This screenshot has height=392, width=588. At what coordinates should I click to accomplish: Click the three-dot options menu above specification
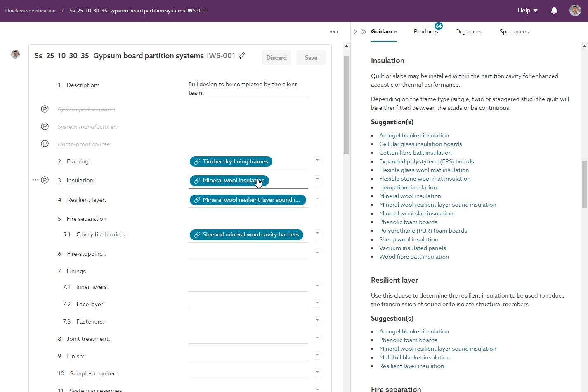coord(334,32)
